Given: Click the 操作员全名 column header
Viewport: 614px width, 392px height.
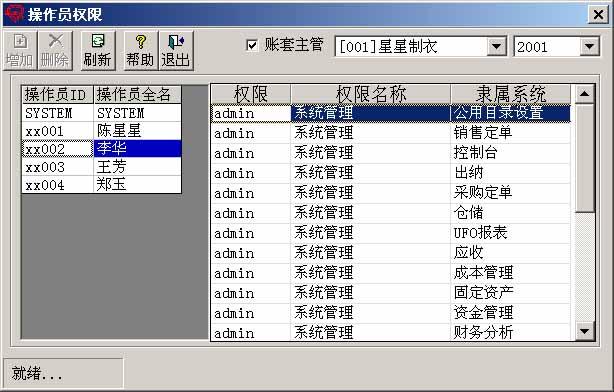Looking at the screenshot, I should pyautogui.click(x=137, y=95).
